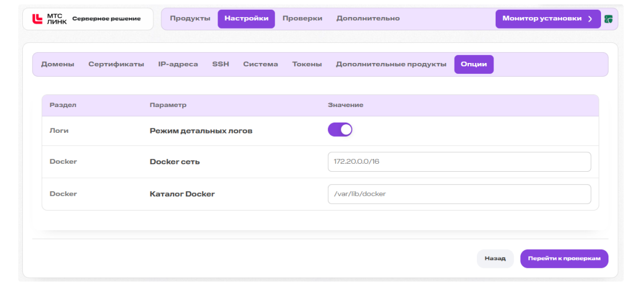Select the Настройки menu item

(x=246, y=19)
